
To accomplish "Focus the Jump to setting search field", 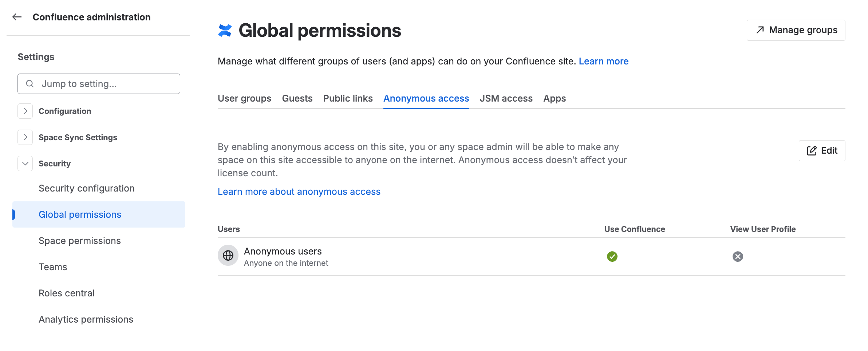I will click(99, 84).
